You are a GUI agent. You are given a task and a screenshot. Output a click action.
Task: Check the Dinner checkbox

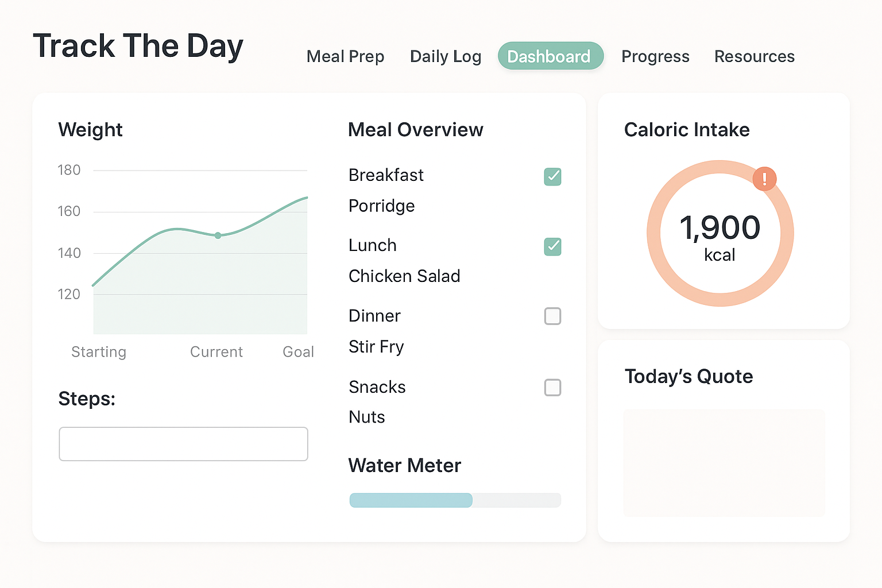(x=552, y=316)
